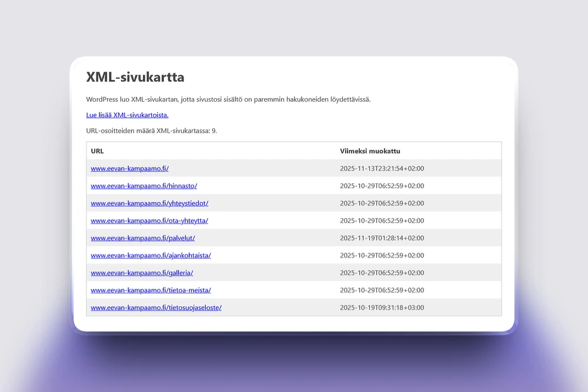Click the 'WordPress luo XML-sivukartan' description sentence
The image size is (588, 392).
pos(228,99)
